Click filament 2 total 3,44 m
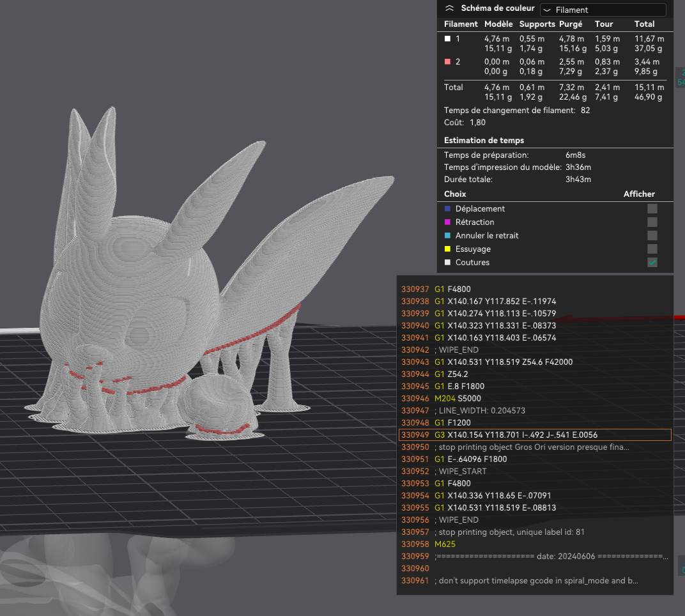The height and width of the screenshot is (616, 685). tap(647, 61)
